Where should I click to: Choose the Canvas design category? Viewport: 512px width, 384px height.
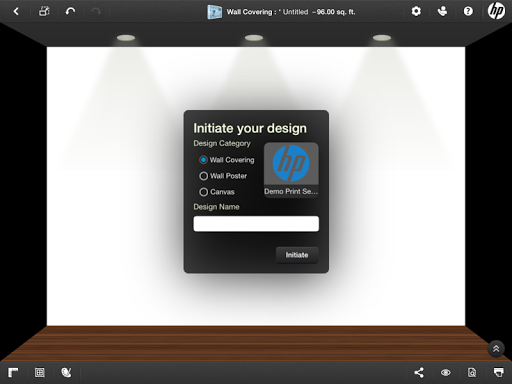click(x=203, y=192)
